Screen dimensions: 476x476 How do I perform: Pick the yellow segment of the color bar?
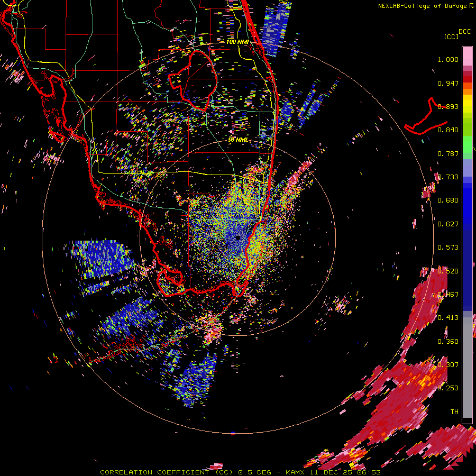[x=467, y=104]
